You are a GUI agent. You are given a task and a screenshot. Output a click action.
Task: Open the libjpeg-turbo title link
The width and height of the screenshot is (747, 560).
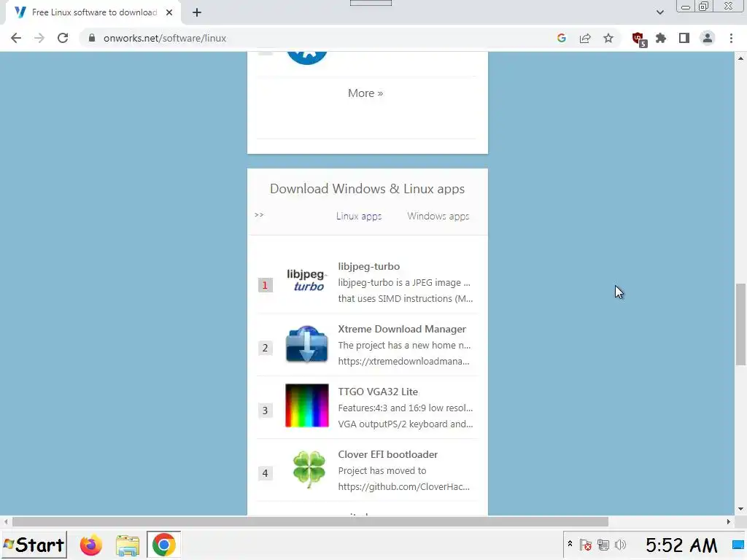tap(368, 266)
